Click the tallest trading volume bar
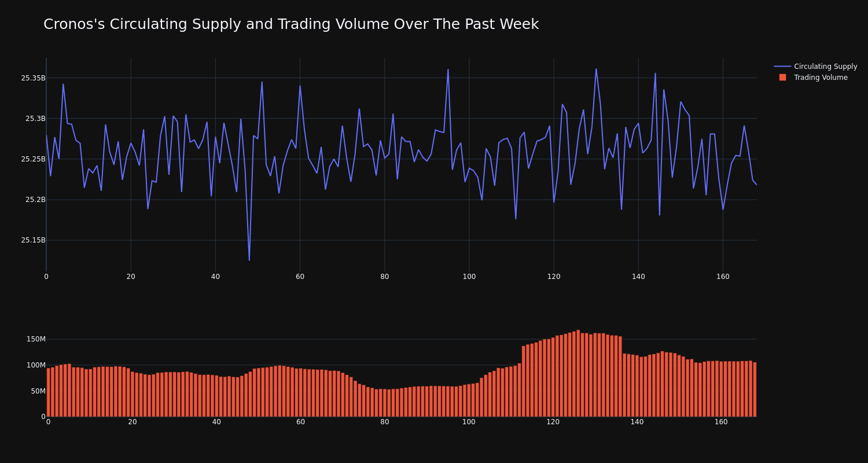 pyautogui.click(x=578, y=373)
